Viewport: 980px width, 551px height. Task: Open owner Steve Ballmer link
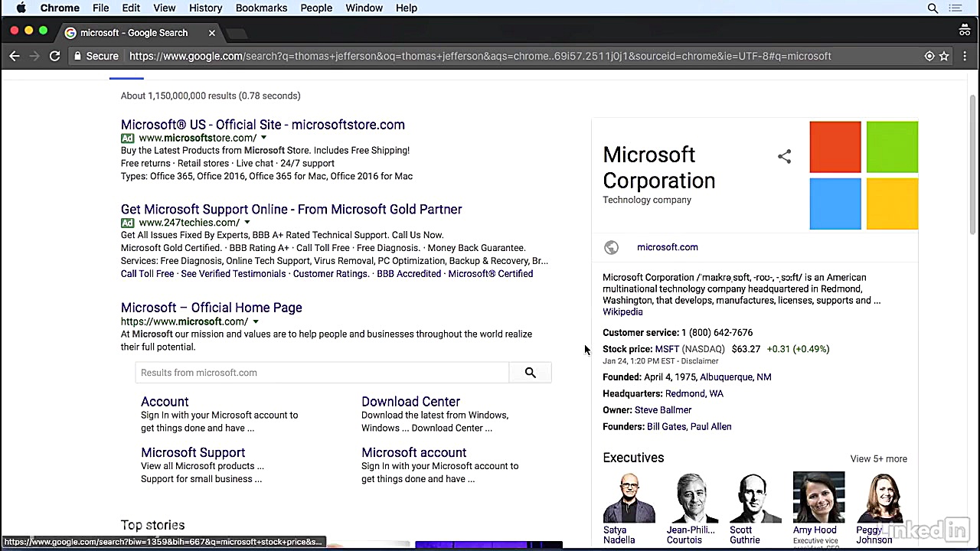(663, 410)
